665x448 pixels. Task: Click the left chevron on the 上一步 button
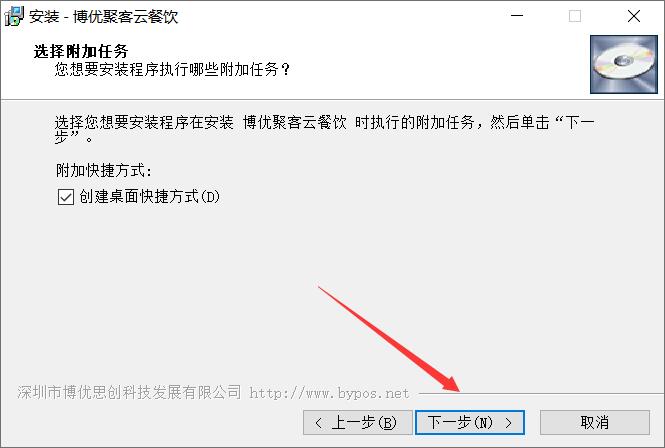[319, 423]
